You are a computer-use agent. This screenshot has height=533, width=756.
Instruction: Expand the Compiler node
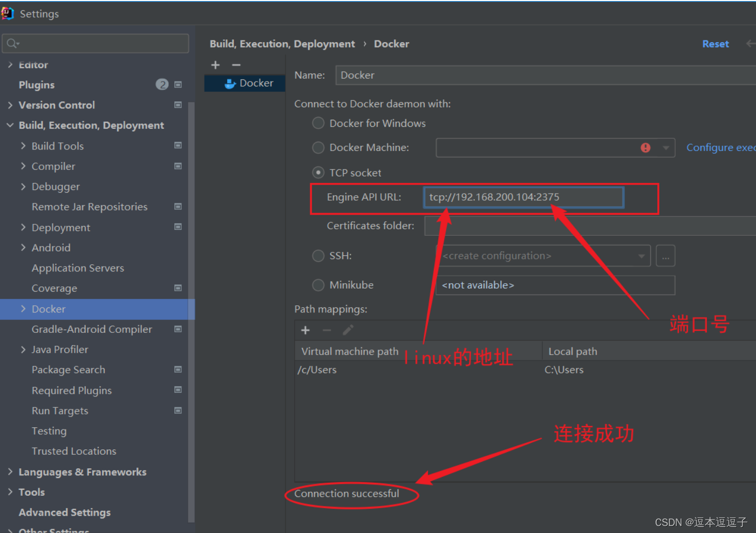[x=23, y=166]
